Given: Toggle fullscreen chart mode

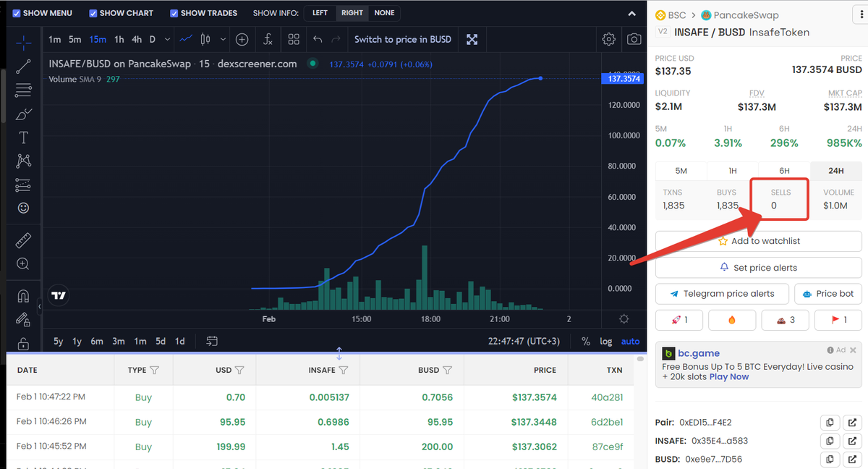Looking at the screenshot, I should pos(472,39).
